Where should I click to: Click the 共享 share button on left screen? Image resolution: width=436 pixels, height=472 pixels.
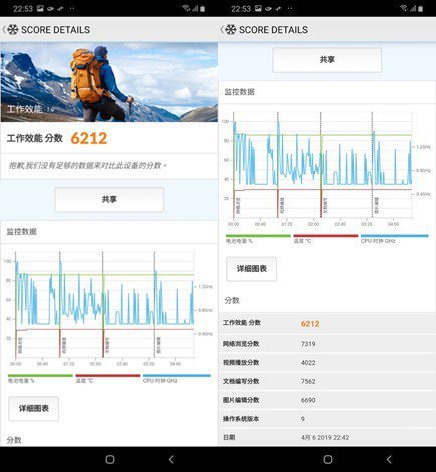pos(109,199)
